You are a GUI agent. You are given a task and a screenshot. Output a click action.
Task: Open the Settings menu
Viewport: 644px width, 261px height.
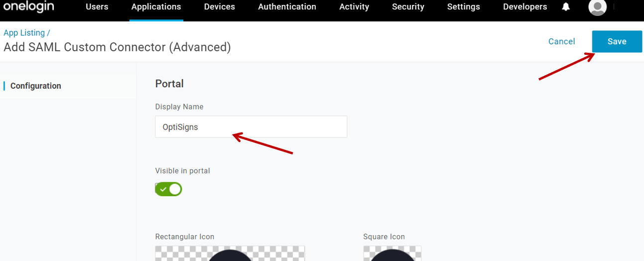tap(463, 7)
